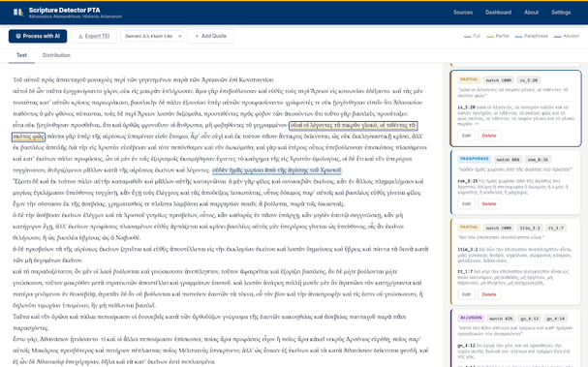
Task: Delete the 1tim_3:2 partial card
Action: 489,294
